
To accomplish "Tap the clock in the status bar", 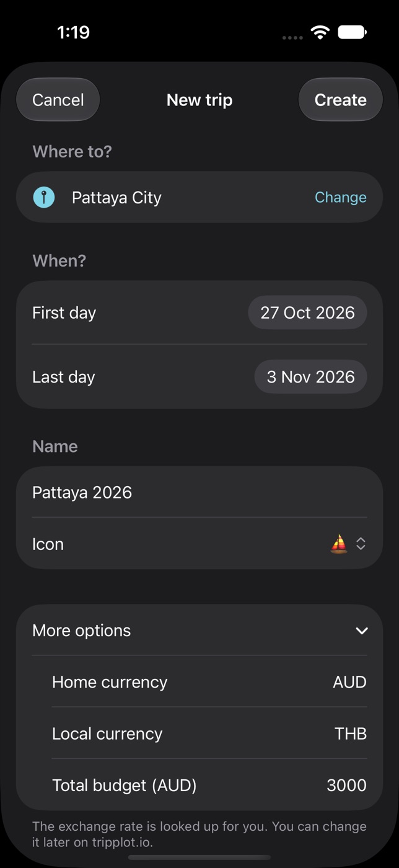I will (73, 32).
